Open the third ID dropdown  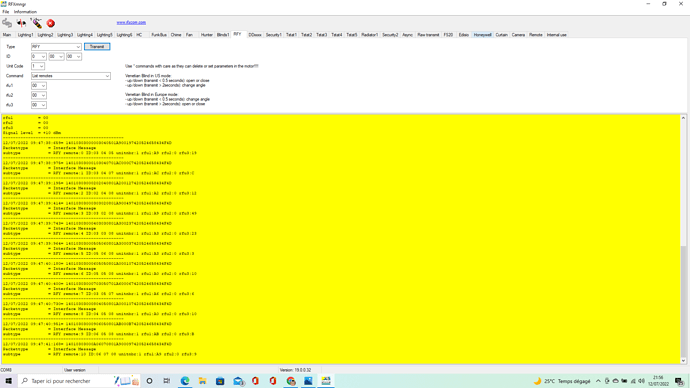(x=73, y=56)
